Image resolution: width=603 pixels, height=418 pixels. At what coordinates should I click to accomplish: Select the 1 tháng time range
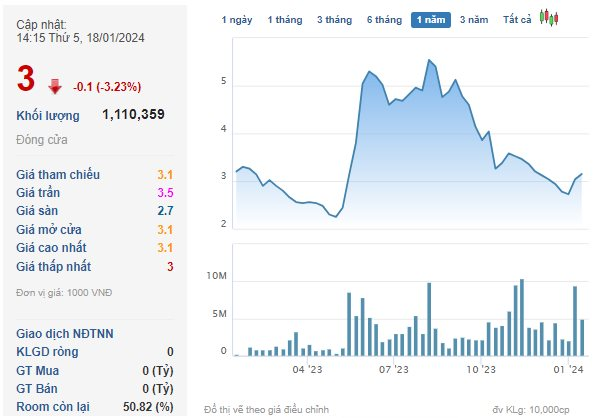point(284,20)
